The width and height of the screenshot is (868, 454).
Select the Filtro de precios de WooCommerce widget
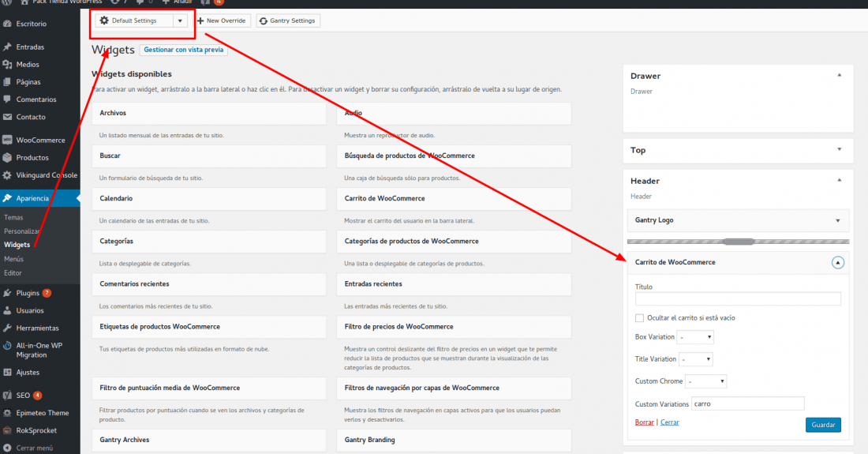(454, 327)
